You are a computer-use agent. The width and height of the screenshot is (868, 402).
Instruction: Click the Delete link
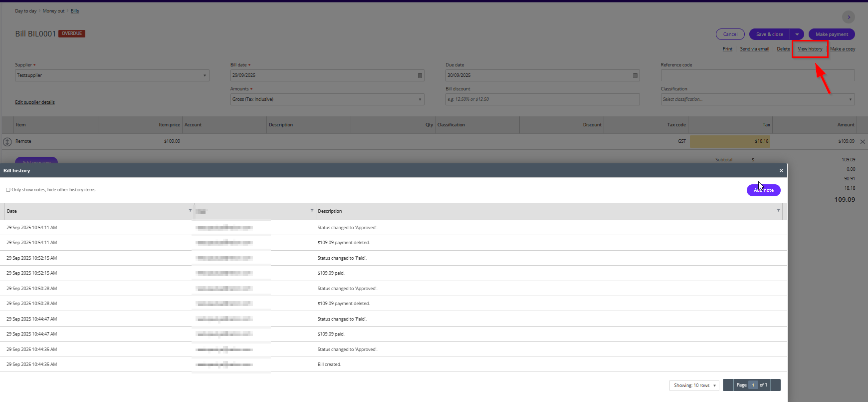point(783,49)
